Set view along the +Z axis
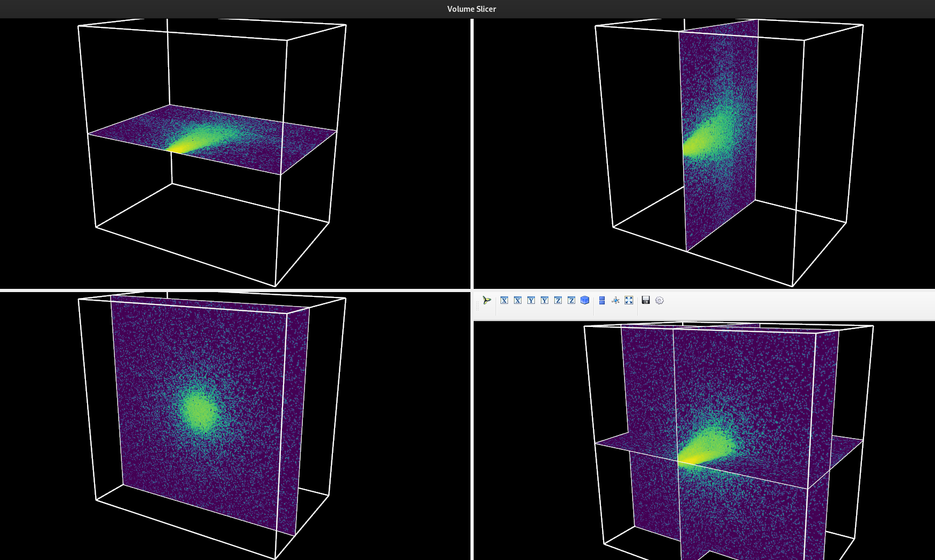 click(571, 300)
